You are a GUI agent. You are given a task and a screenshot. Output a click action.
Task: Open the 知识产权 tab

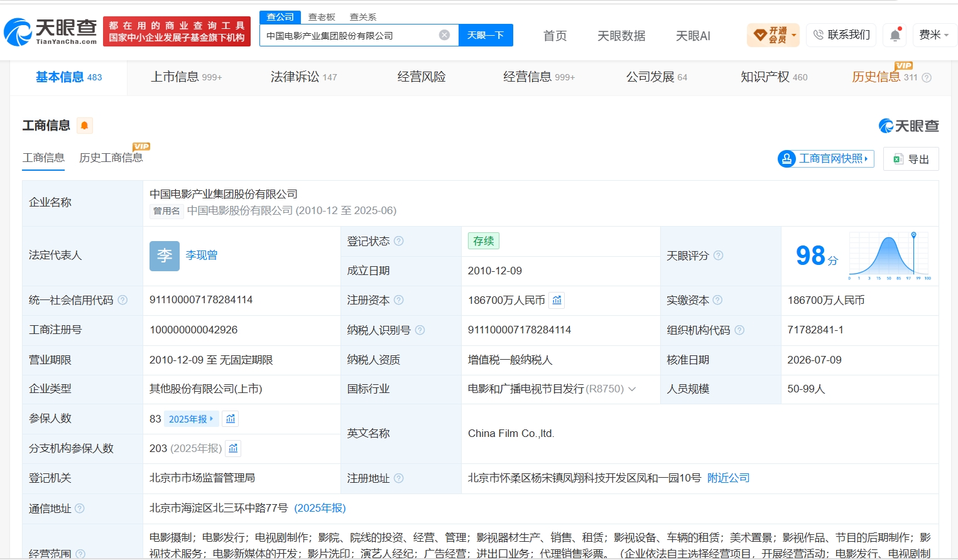pyautogui.click(x=774, y=77)
